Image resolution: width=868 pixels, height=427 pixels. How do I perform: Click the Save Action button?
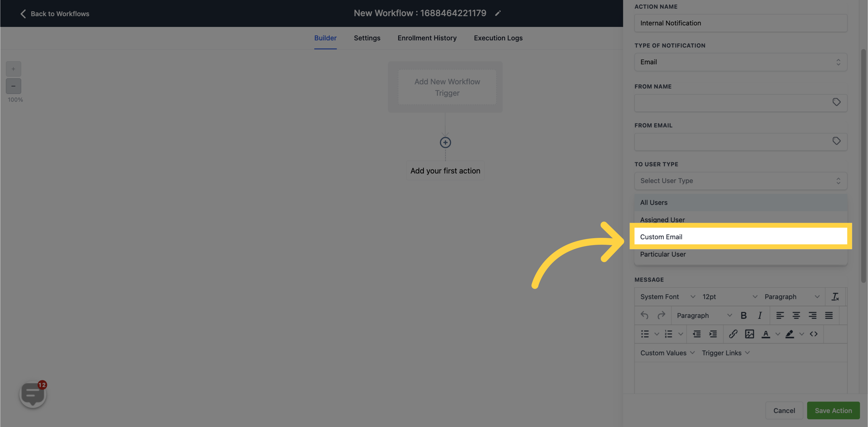pyautogui.click(x=833, y=410)
